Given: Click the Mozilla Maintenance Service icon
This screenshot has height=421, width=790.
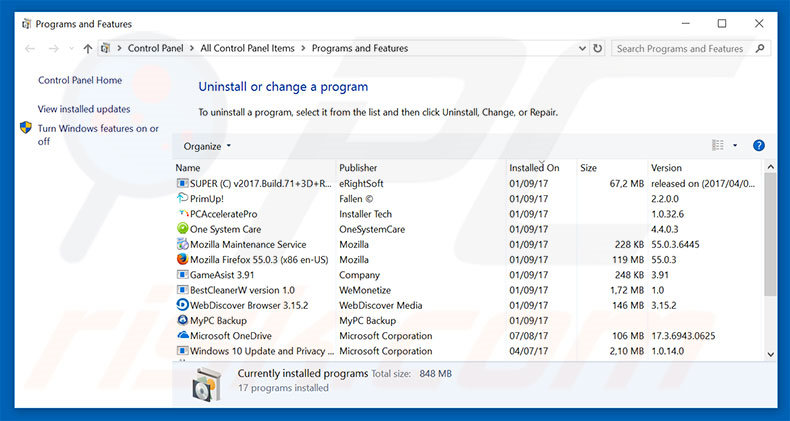Looking at the screenshot, I should point(182,244).
